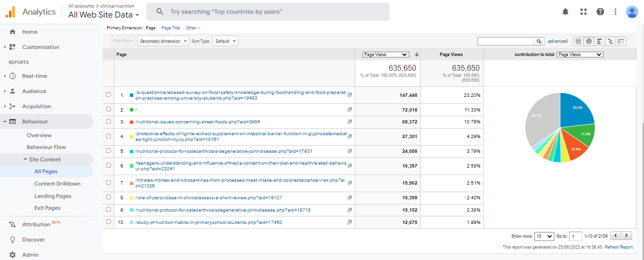This screenshot has width=644, height=260.
Task: Open the Show rows dropdown
Action: coord(544,236)
